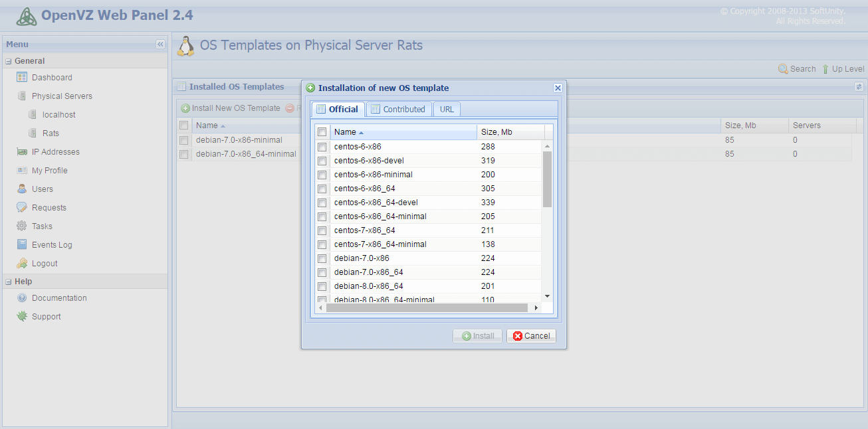Viewport: 868px width, 429px height.
Task: Click the Requests speech bubble icon
Action: coord(21,208)
